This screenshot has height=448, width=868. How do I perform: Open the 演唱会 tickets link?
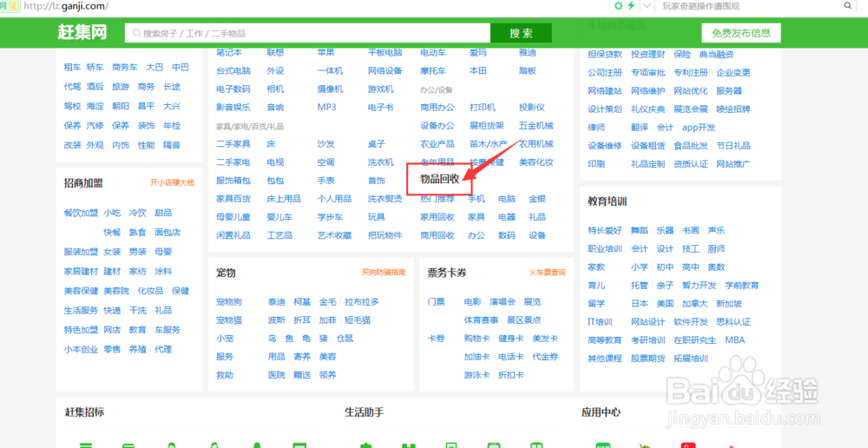click(x=503, y=302)
